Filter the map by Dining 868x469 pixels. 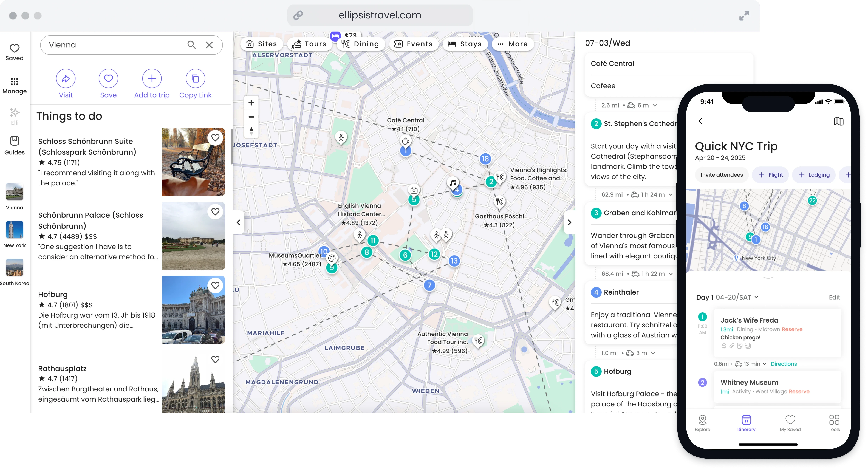click(x=361, y=44)
